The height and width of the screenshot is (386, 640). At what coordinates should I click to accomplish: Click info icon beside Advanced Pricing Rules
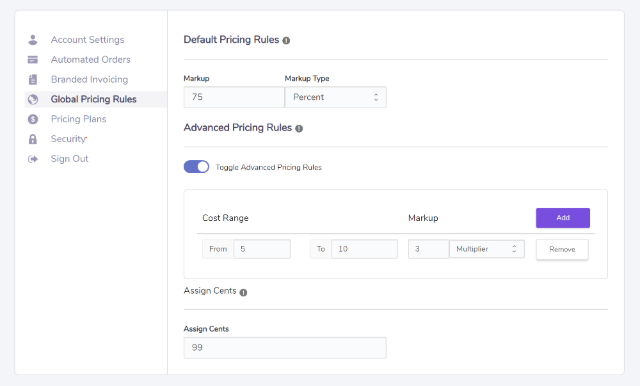tap(299, 129)
